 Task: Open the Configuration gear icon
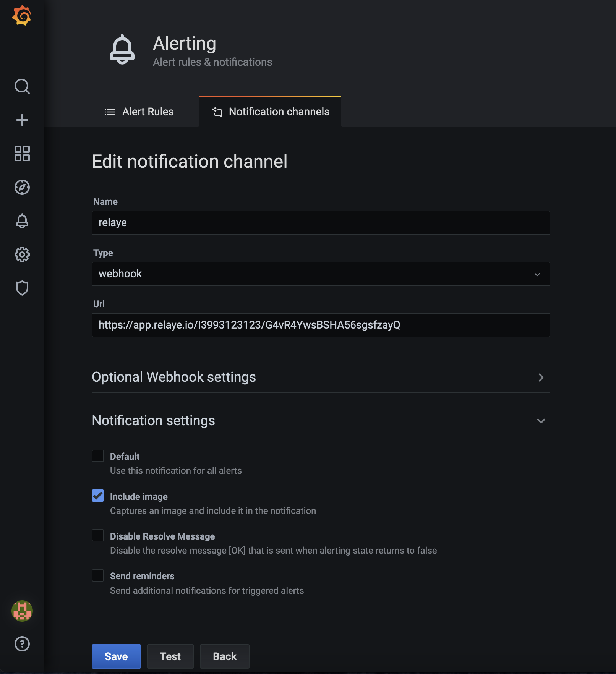(22, 254)
